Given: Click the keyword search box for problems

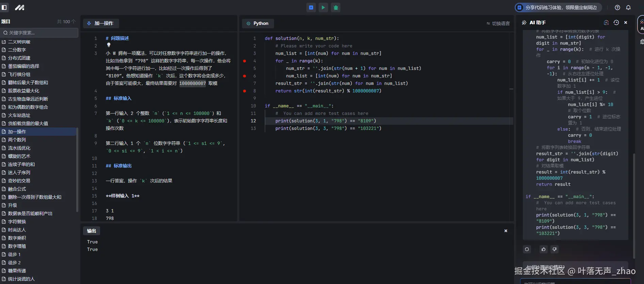Looking at the screenshot, I should pyautogui.click(x=39, y=33).
